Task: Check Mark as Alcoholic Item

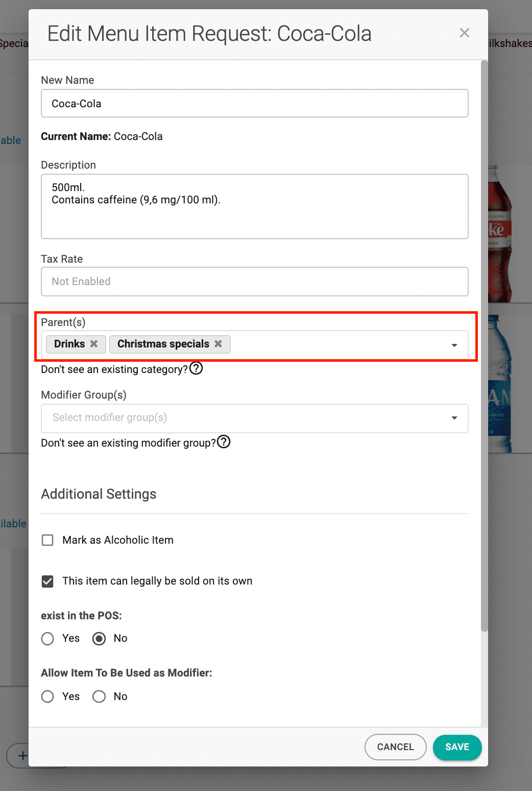Action: (47, 540)
